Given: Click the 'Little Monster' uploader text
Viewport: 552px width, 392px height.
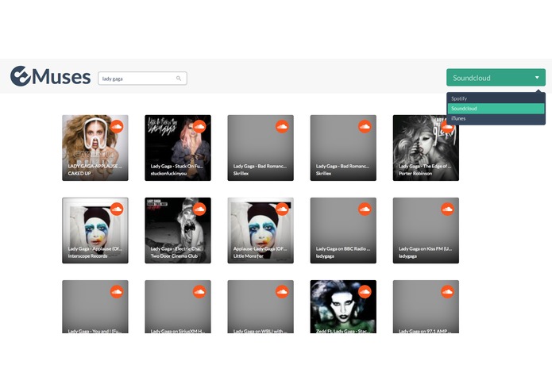Looking at the screenshot, I should tap(248, 256).
